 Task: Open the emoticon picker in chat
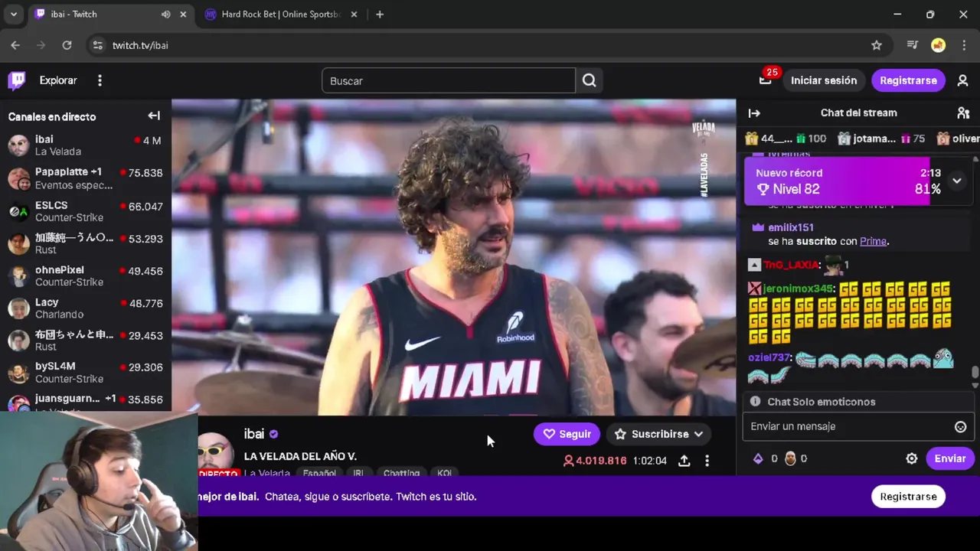[x=960, y=426]
